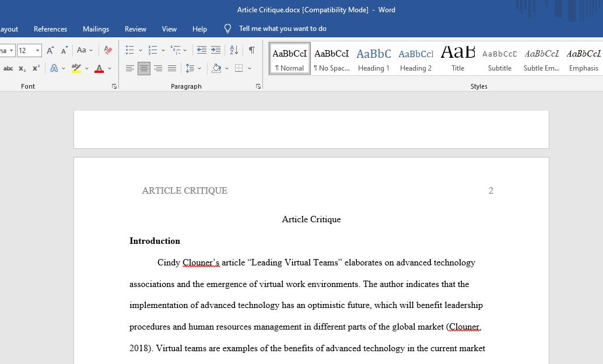Open the Font dialog box launcher

tap(114, 86)
